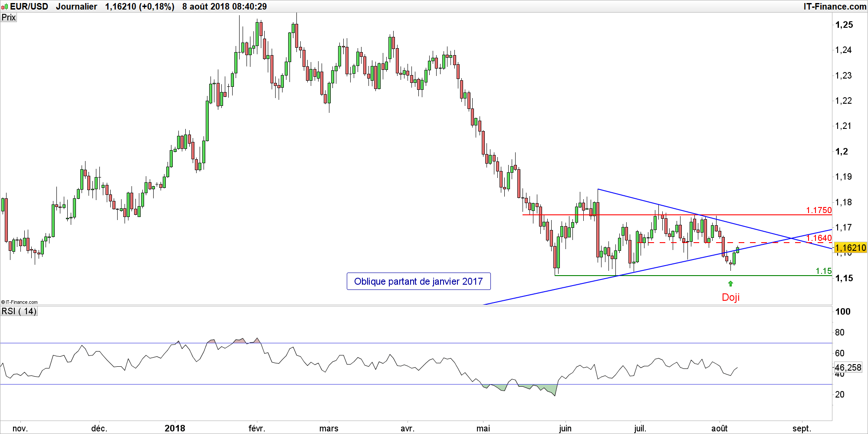Click the quoted price 1,16210 (+0,18%)
The image size is (868, 434).
140,7
